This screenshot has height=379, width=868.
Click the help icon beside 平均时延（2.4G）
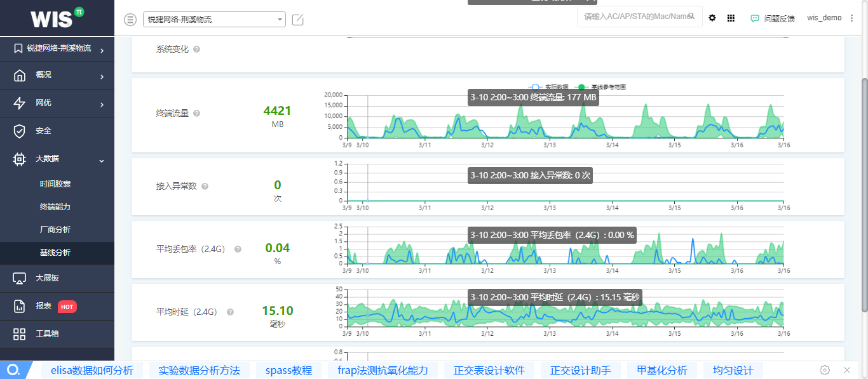[230, 312]
